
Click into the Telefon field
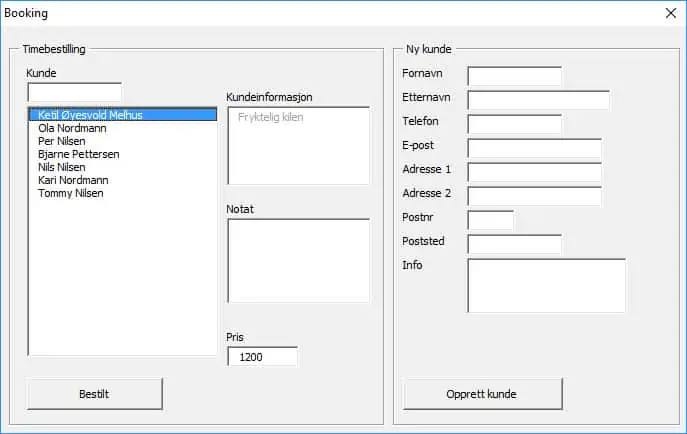click(514, 124)
